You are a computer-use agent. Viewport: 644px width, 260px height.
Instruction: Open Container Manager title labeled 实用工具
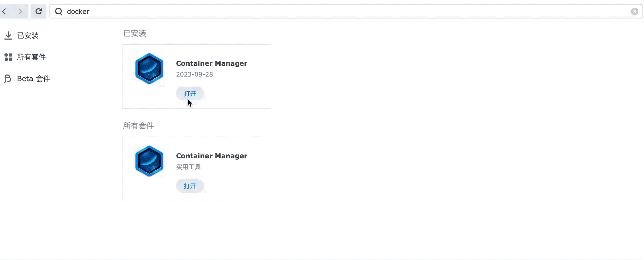point(212,156)
